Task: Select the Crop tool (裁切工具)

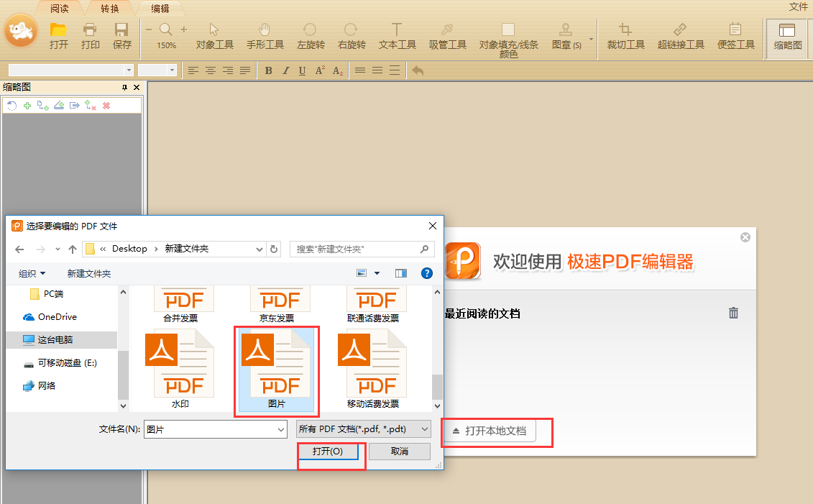Action: click(625, 36)
